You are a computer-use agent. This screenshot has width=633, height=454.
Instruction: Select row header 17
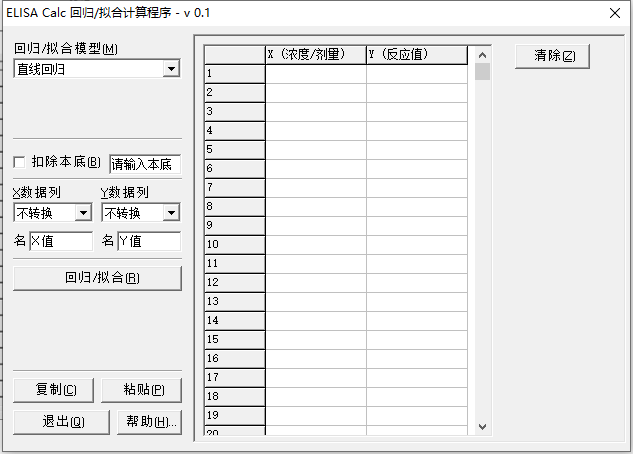click(235, 377)
